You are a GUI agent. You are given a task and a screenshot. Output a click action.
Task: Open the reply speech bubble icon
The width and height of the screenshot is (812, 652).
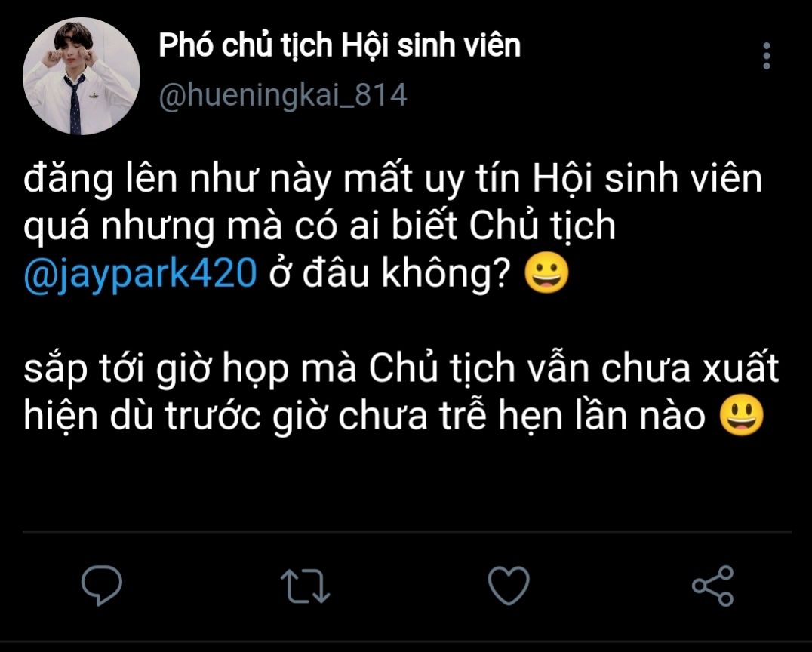click(x=102, y=586)
